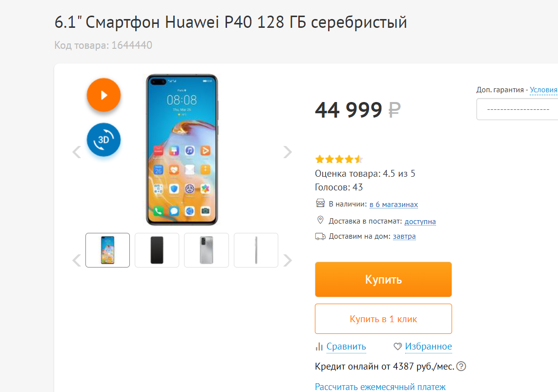
Task: Select the side profile thumbnail
Action: click(256, 250)
